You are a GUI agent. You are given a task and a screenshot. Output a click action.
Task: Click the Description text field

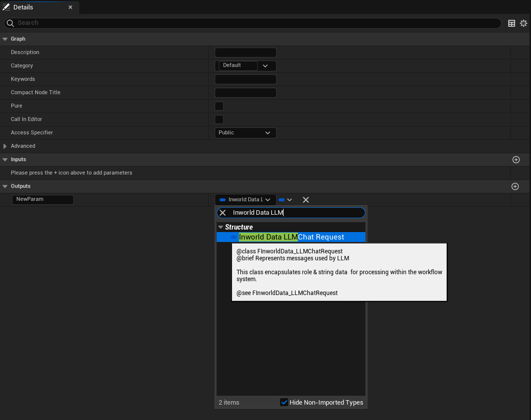pyautogui.click(x=245, y=53)
